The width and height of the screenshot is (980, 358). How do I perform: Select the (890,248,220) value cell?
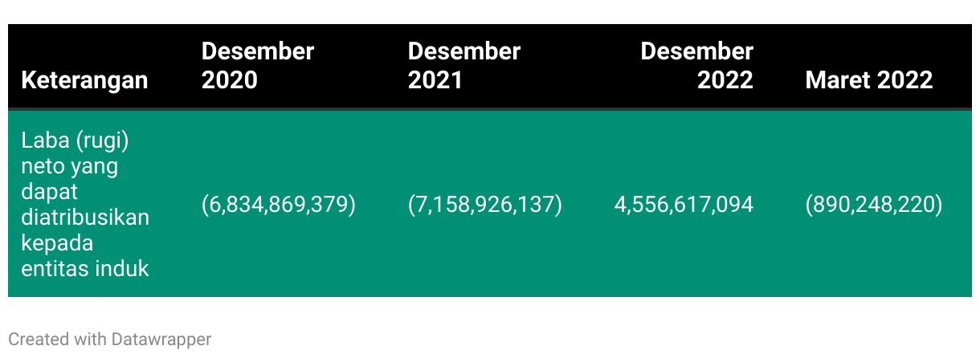coord(873,205)
